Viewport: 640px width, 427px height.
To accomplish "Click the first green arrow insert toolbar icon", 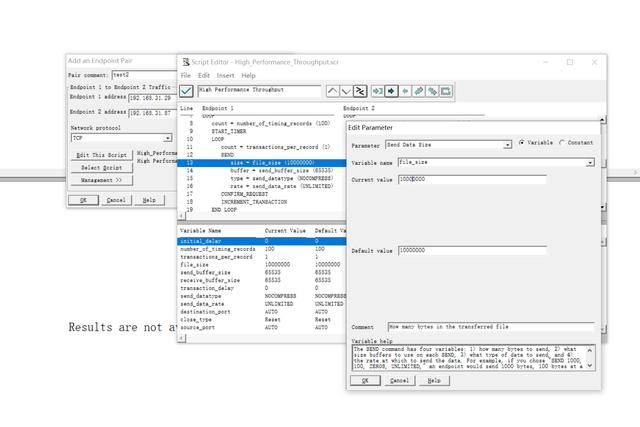I will (377, 91).
